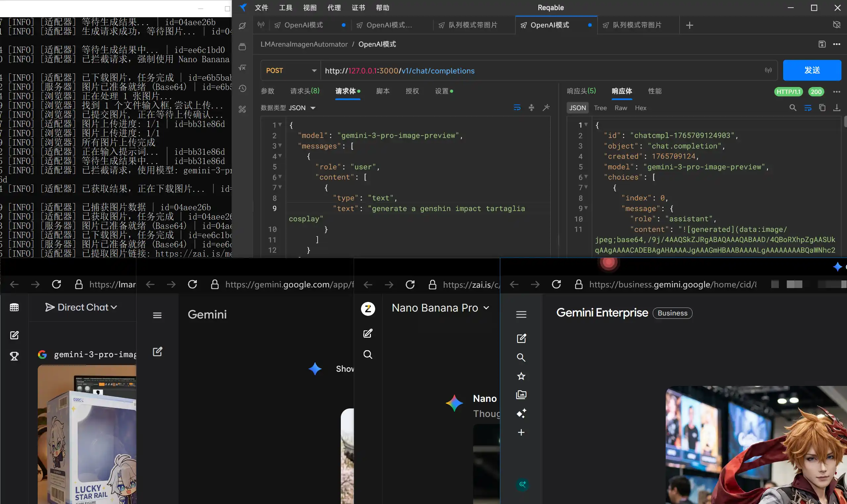Download the response body via download icon
Viewport: 847px width, 504px height.
tap(837, 108)
